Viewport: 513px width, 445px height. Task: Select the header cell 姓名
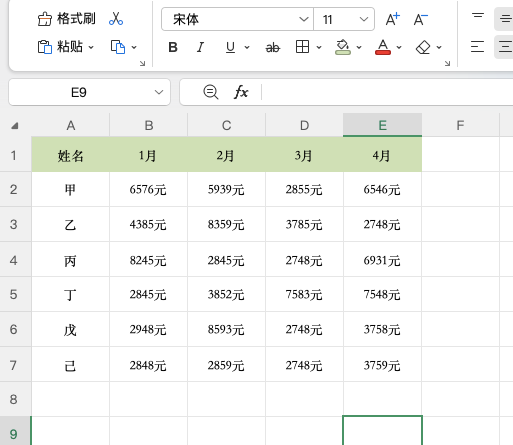[x=71, y=155]
